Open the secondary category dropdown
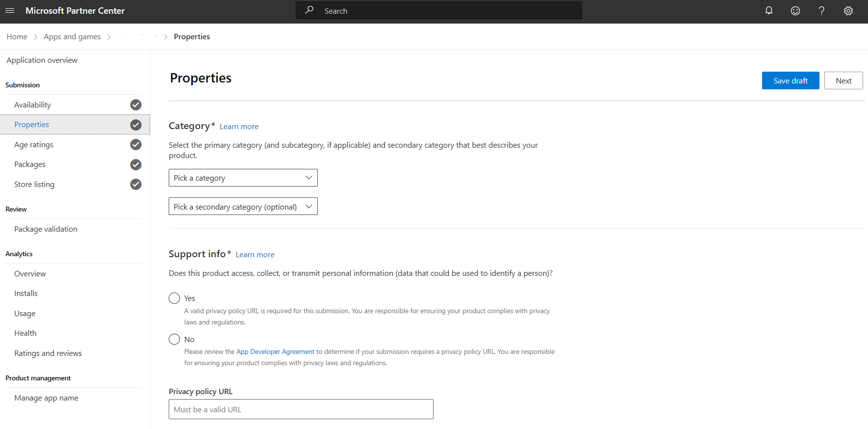Screen dimensions: 868x429 pyautogui.click(x=243, y=207)
